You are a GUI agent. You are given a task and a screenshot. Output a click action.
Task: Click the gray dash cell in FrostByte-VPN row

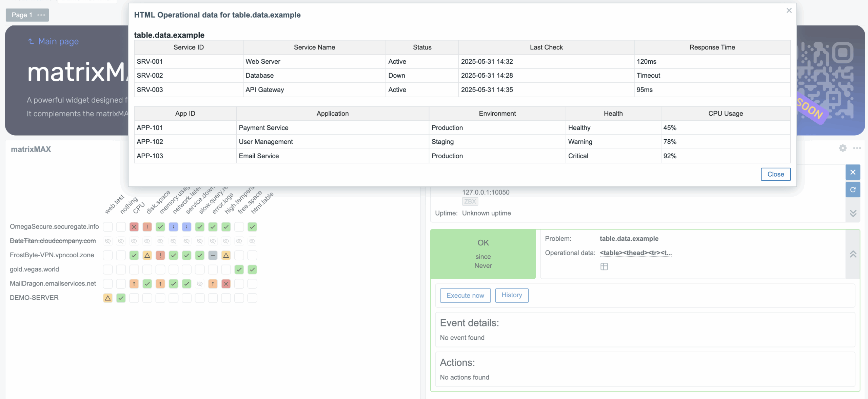coord(213,255)
